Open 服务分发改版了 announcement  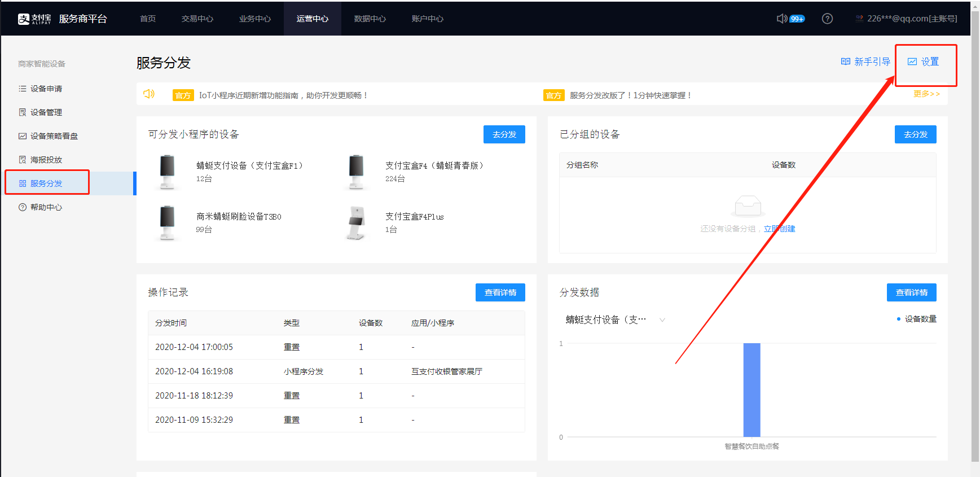(631, 95)
